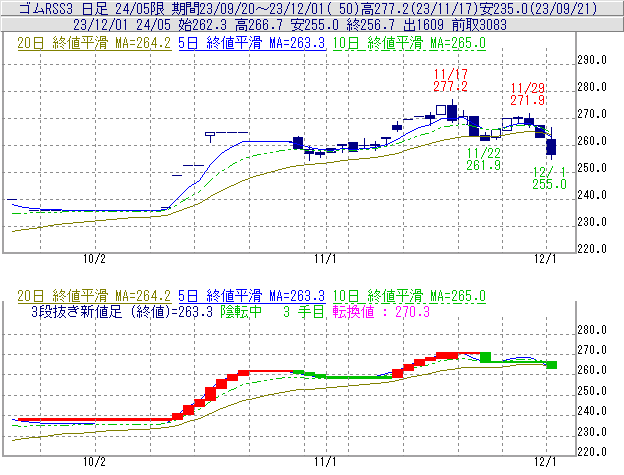Image resolution: width=624 pixels, height=475 pixels.
Task: Click the long red bar at 238 level
Action: coord(96,419)
